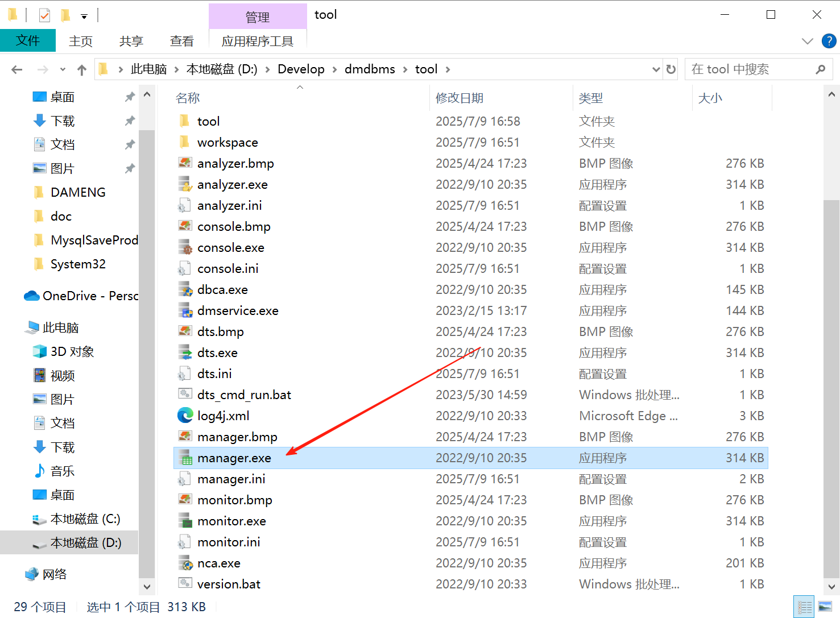This screenshot has height=618, width=840.
Task: Go back with the back arrow
Action: coord(17,69)
